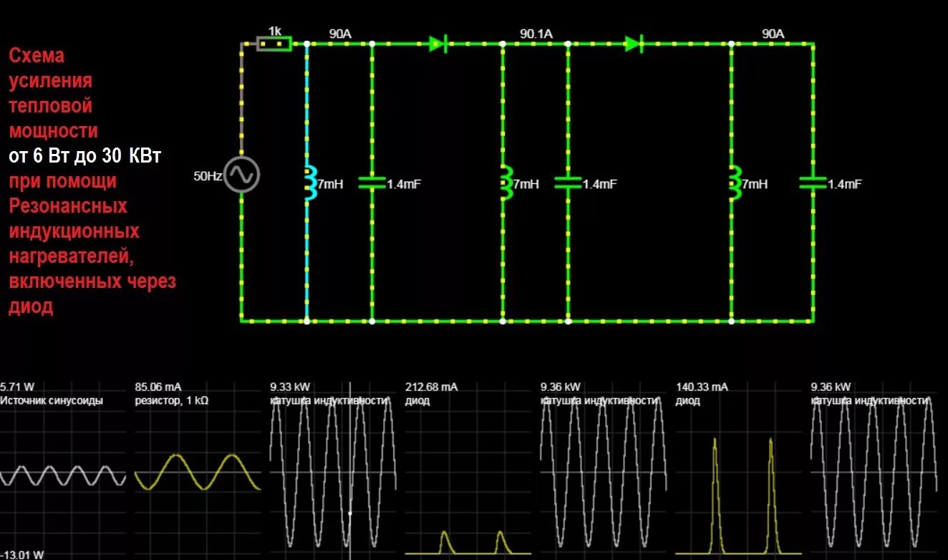
Task: Click the 85.06 mA scope reading
Action: tap(158, 387)
